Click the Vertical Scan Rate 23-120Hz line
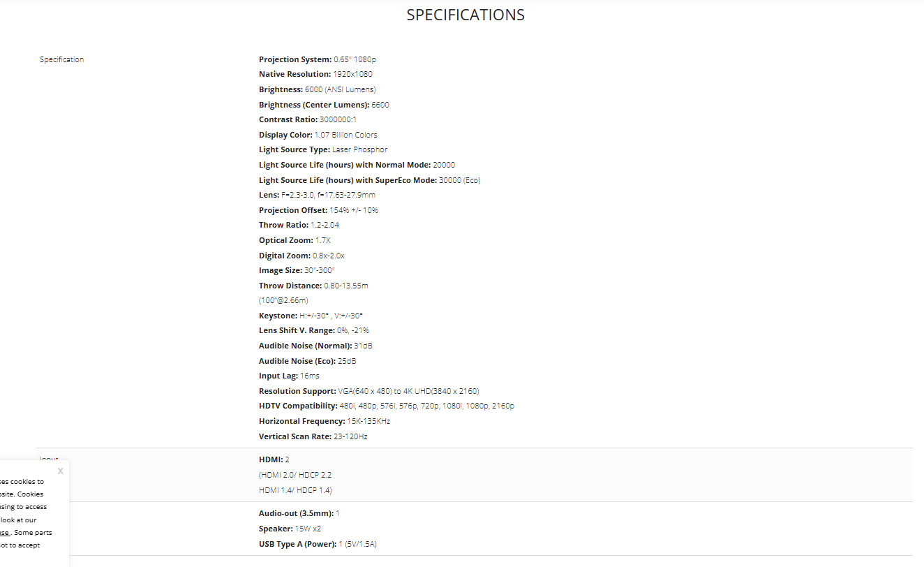This screenshot has width=924, height=567. [x=313, y=436]
